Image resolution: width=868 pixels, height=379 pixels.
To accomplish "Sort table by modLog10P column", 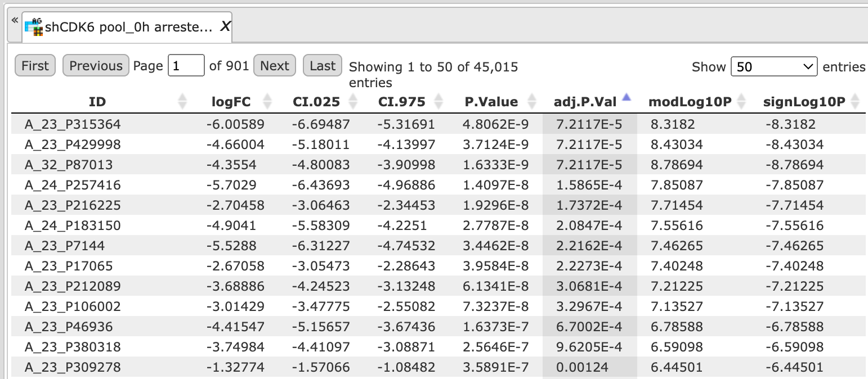I will [x=741, y=102].
